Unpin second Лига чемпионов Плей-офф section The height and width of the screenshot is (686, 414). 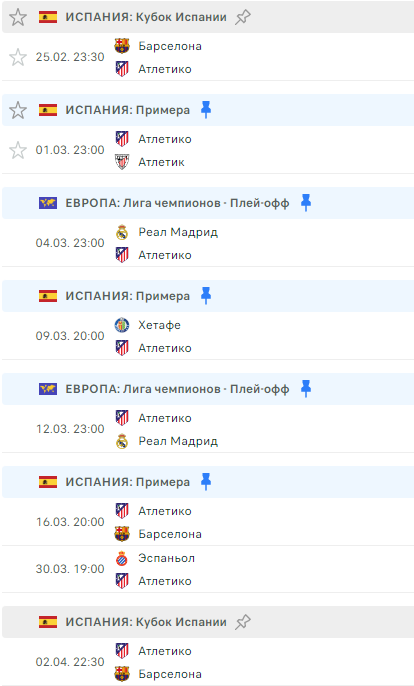306,389
